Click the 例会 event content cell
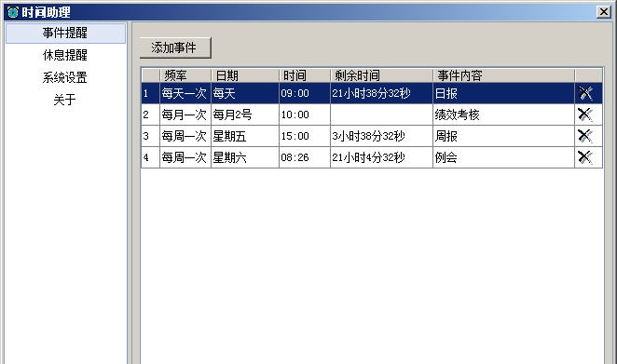The image size is (617, 364). tap(503, 157)
